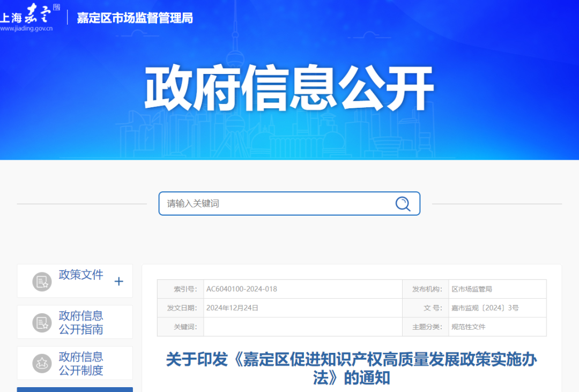
Task: Click the 政府信息公开指南 document icon
Action: click(x=42, y=322)
